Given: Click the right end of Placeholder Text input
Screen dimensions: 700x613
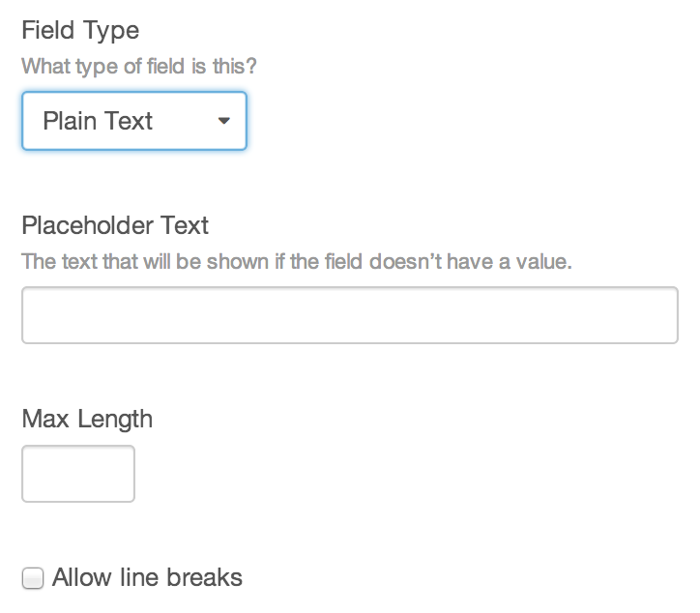Looking at the screenshot, I should point(662,315).
